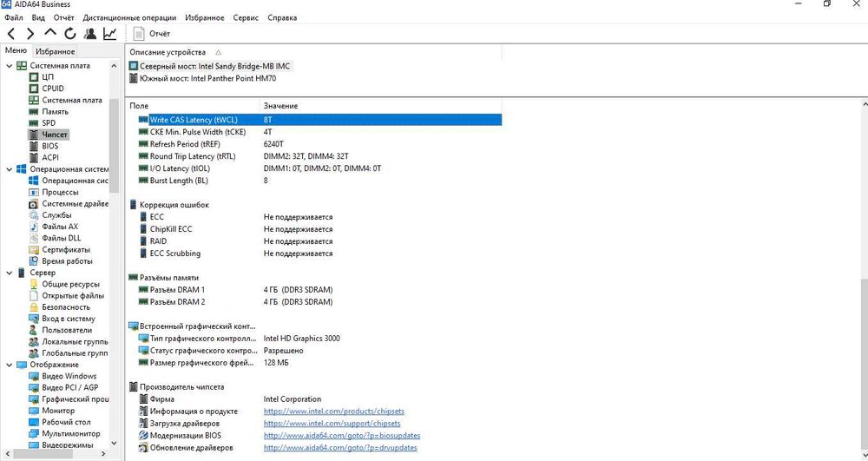Screen dimensions: 868x461
Task: Collapse the Отображение tree node
Action: tap(9, 365)
